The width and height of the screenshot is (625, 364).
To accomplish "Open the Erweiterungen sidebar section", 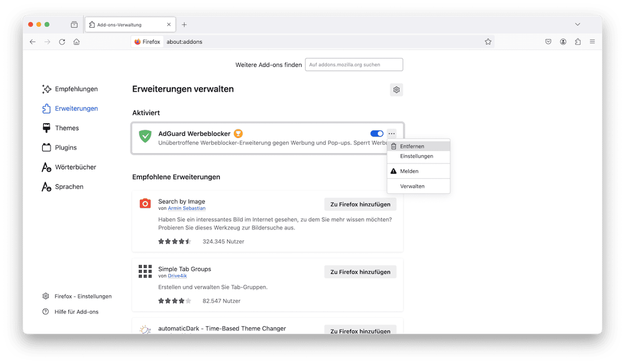I will point(70,109).
